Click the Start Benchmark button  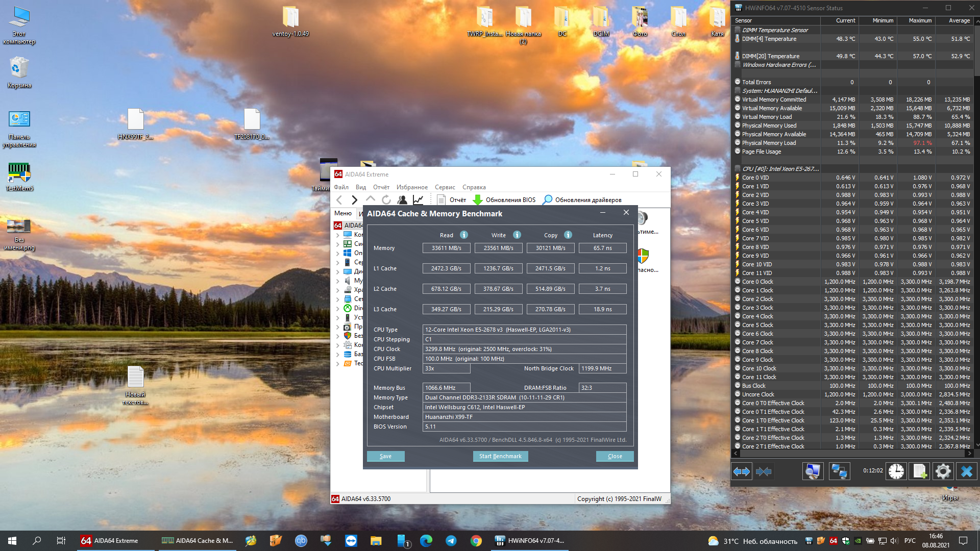[500, 456]
